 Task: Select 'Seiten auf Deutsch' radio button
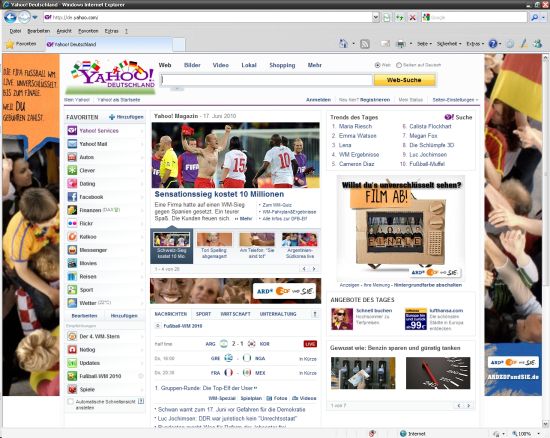point(399,65)
